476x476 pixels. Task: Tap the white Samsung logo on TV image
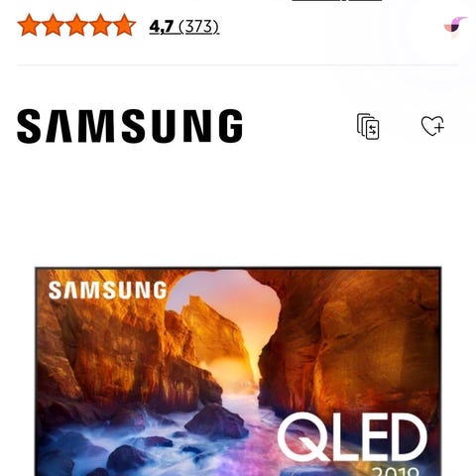(107, 291)
